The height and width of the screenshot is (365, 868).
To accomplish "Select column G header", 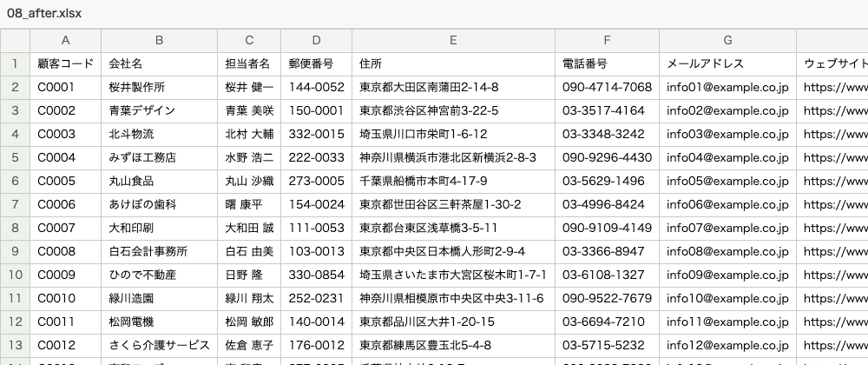I will 728,41.
